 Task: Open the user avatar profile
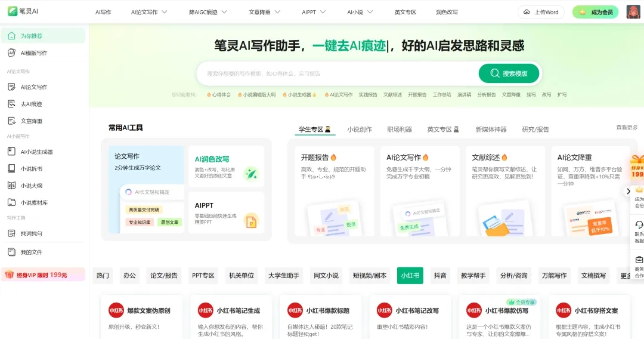633,12
